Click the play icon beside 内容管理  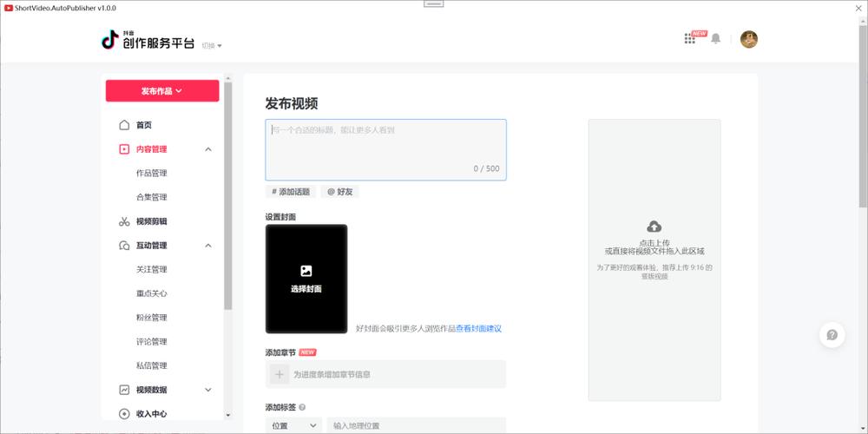(x=124, y=149)
